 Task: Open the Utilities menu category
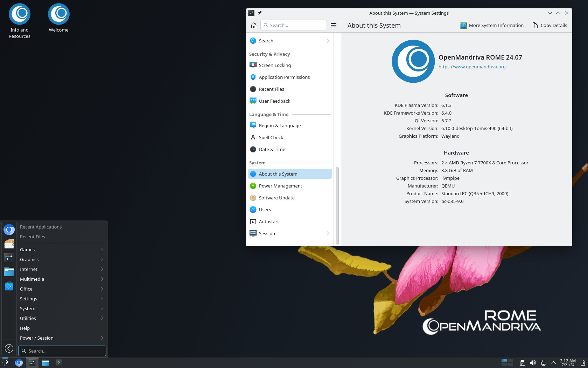(x=62, y=318)
